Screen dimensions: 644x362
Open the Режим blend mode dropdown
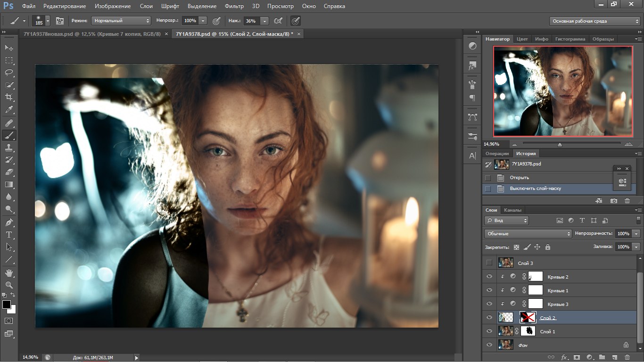coord(121,21)
